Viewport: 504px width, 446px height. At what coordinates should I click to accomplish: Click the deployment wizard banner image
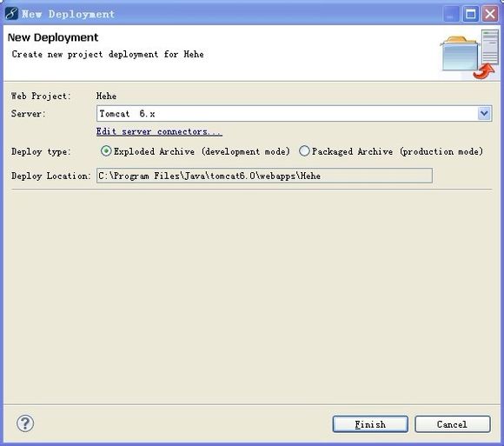tap(469, 54)
